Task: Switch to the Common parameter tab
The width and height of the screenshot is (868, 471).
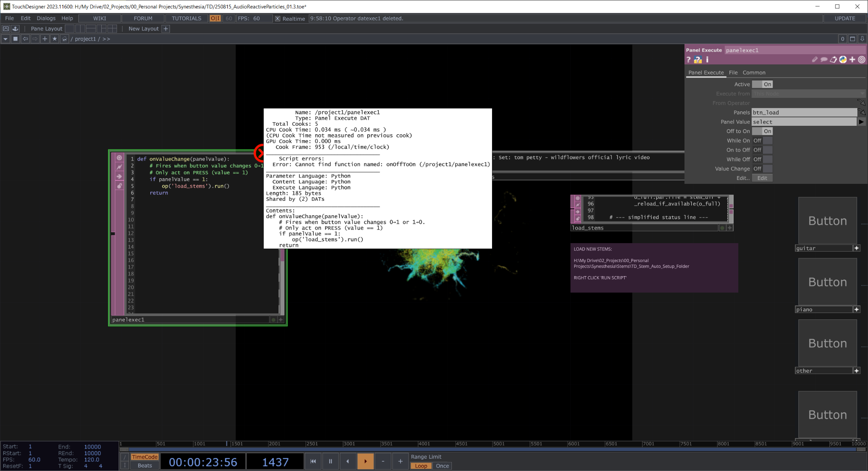Action: (754, 72)
